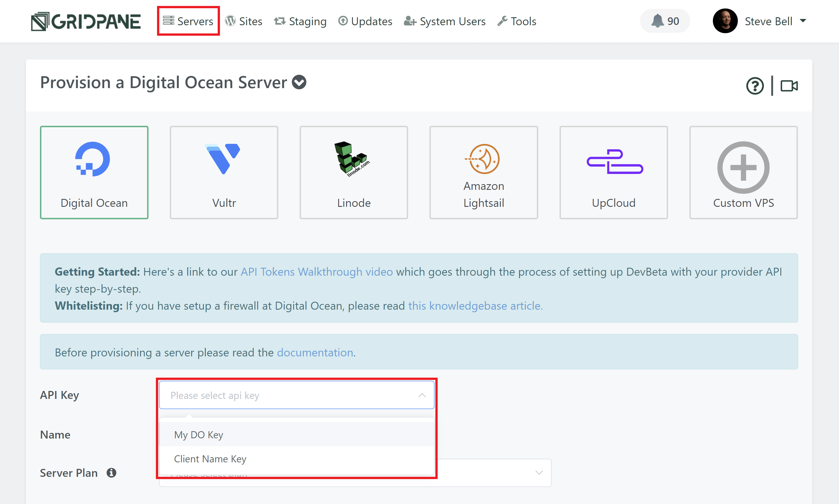This screenshot has height=504, width=839.
Task: Open the Staging section
Action: (300, 21)
